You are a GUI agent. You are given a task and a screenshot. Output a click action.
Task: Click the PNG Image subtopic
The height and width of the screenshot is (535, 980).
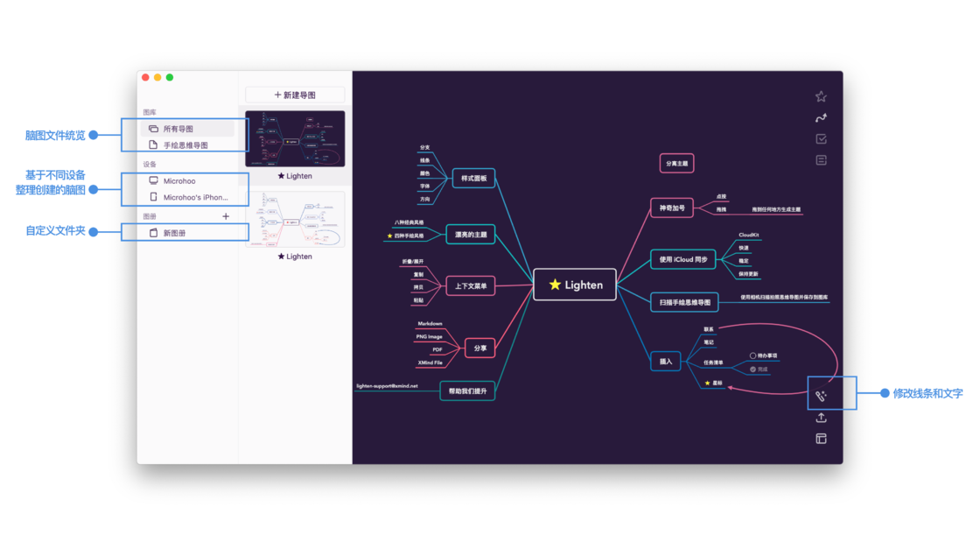429,336
